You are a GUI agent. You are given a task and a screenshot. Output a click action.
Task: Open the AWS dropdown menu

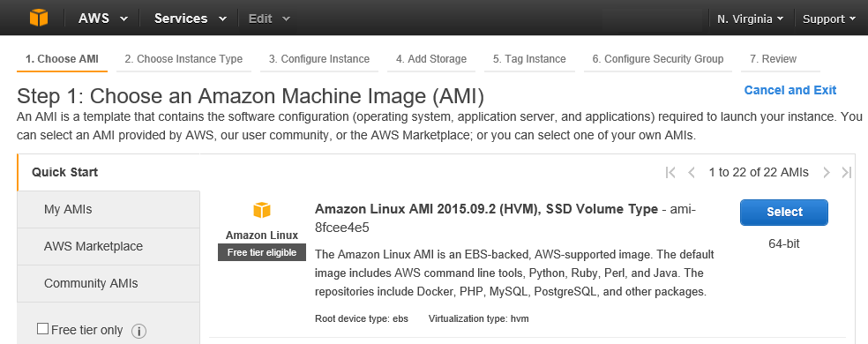click(103, 19)
